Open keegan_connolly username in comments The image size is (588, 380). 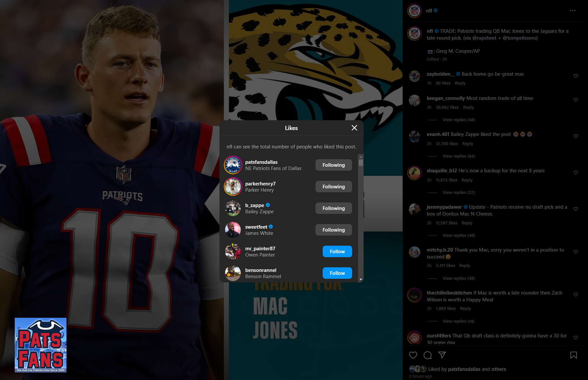tap(446, 98)
